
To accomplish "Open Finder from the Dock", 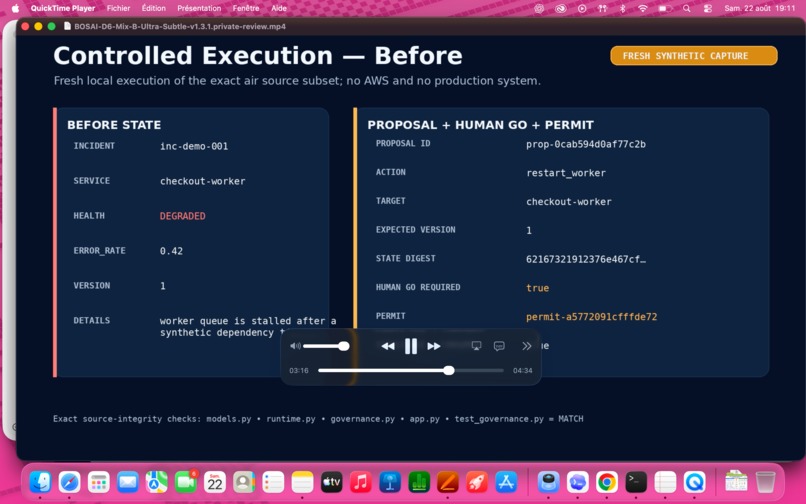I will pyautogui.click(x=40, y=482).
